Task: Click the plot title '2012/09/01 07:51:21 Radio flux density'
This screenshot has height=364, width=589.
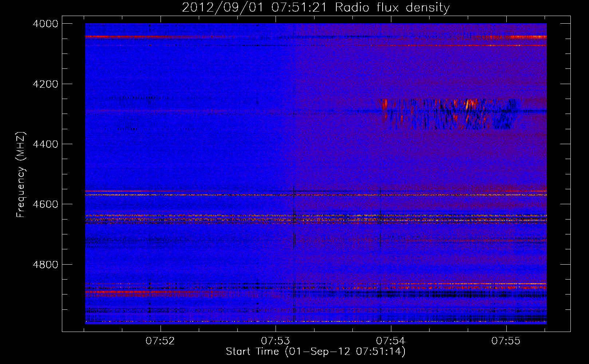Action: coord(316,7)
